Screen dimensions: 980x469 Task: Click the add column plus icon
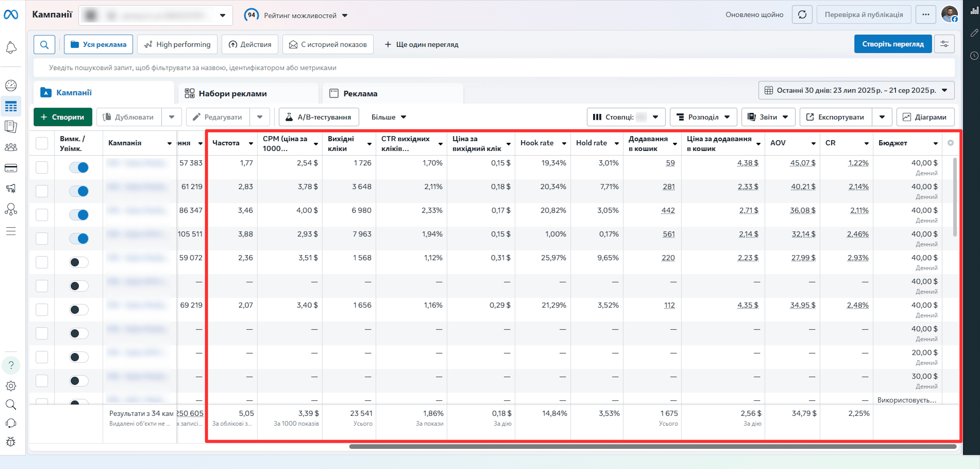[x=950, y=143]
